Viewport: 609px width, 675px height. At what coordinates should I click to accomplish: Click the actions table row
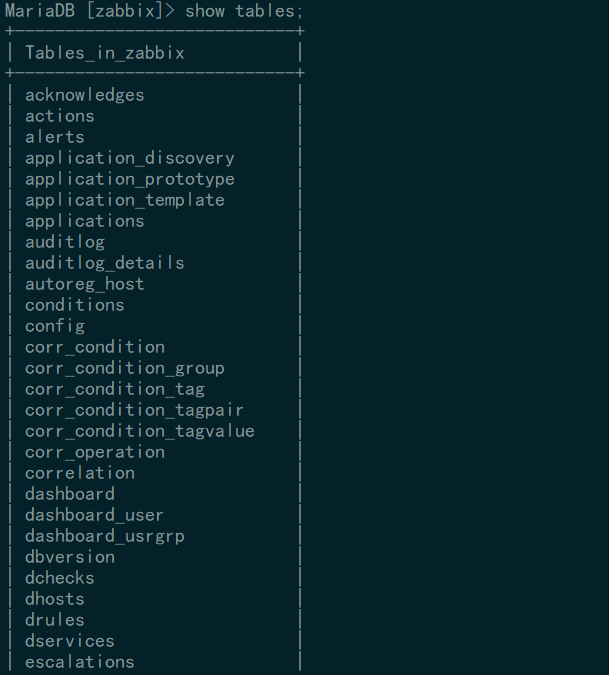pos(60,116)
